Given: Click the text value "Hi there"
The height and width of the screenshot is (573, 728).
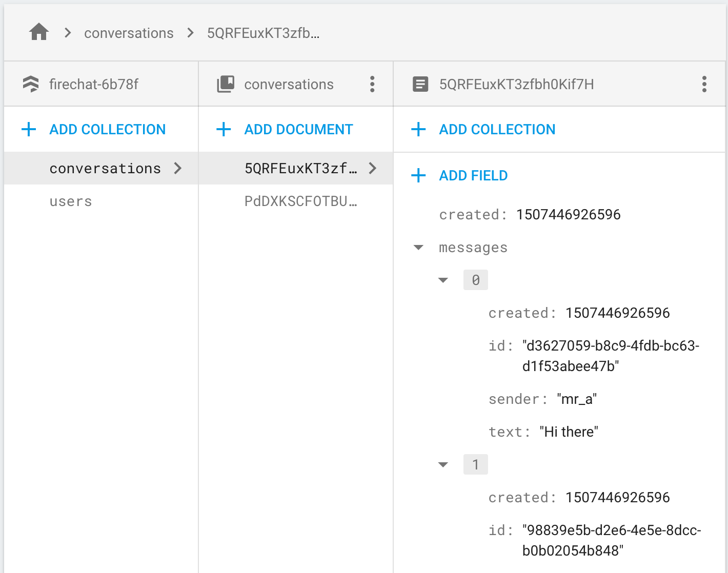Looking at the screenshot, I should click(569, 432).
